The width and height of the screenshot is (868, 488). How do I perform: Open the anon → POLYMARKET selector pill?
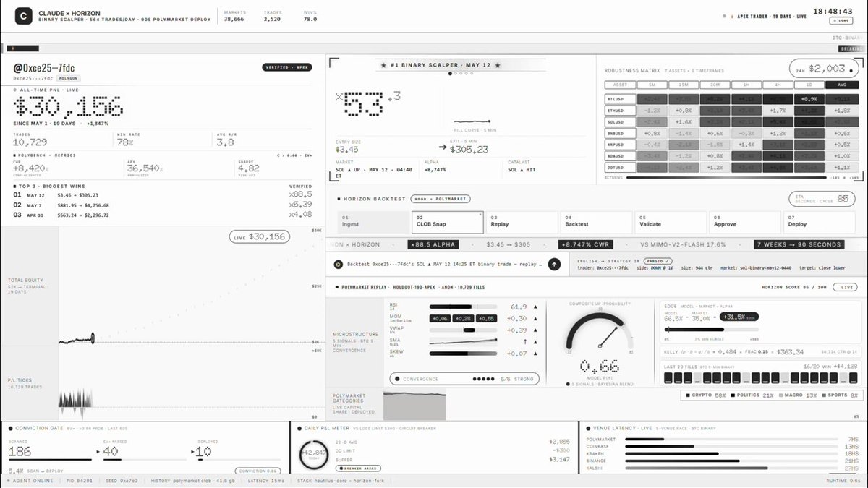click(x=440, y=198)
